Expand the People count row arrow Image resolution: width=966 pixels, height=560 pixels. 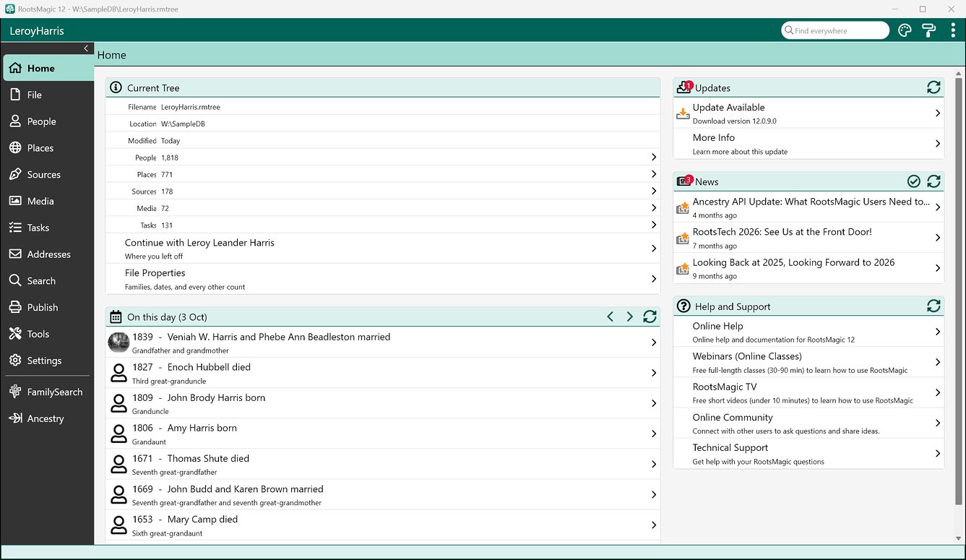coord(653,158)
